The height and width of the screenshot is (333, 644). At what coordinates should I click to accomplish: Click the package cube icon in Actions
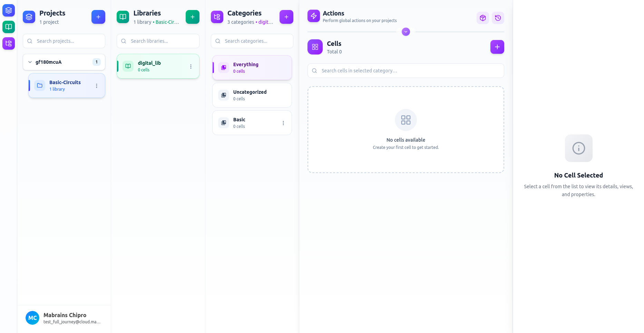[482, 18]
